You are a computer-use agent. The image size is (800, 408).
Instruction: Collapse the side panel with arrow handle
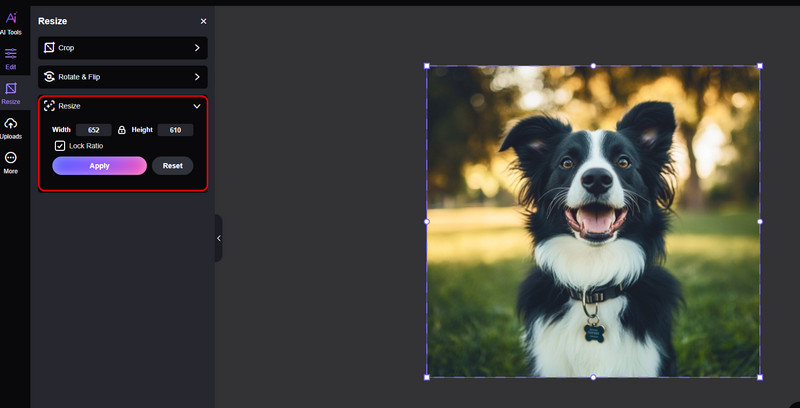(218, 238)
